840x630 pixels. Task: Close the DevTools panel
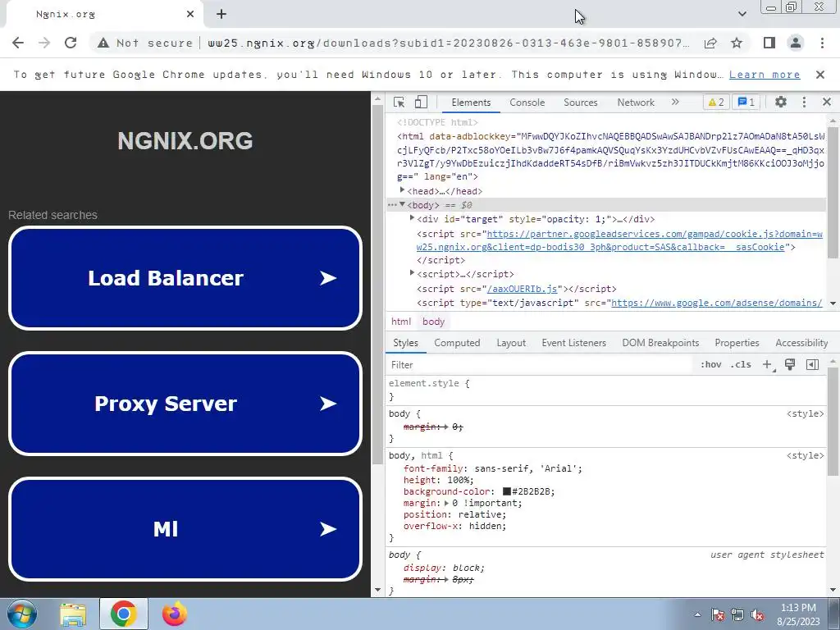tap(827, 102)
